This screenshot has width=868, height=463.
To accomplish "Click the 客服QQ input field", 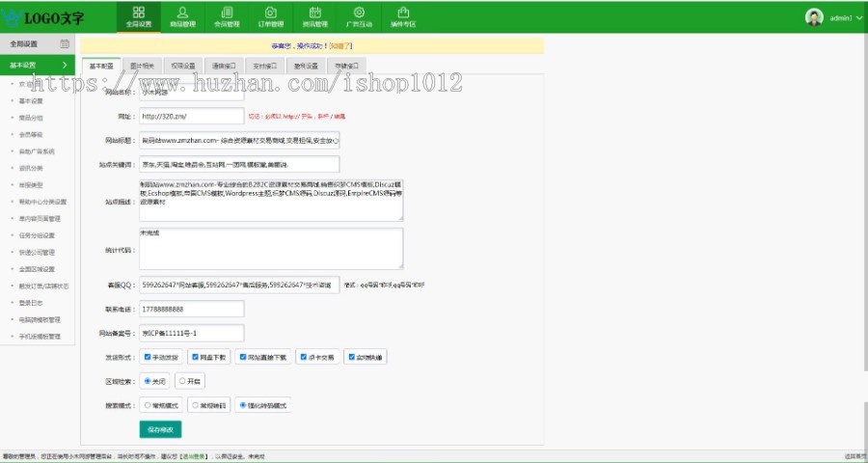I will point(239,285).
